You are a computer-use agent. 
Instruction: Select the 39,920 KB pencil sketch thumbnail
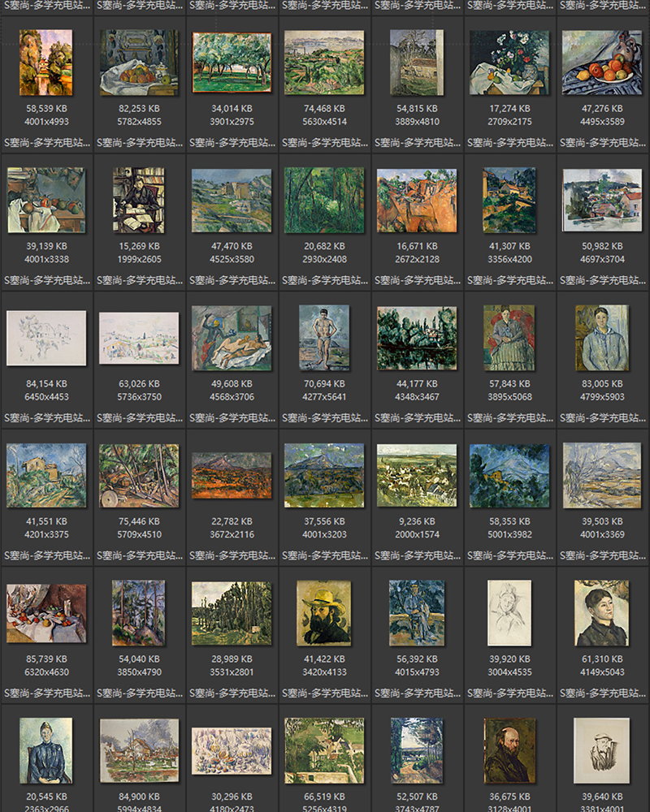click(x=509, y=615)
